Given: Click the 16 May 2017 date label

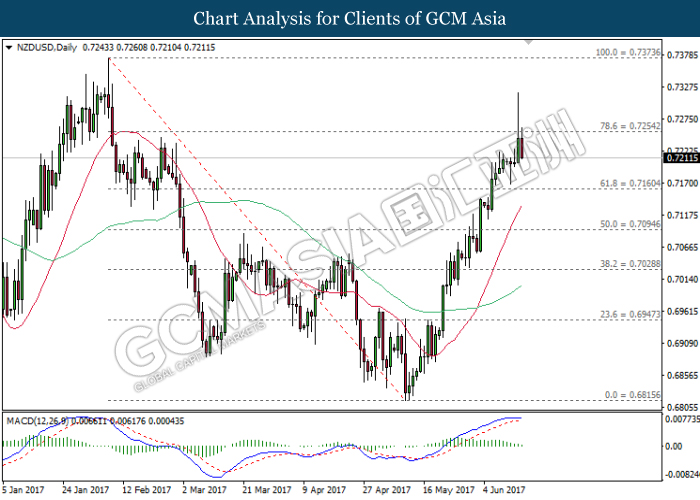Looking at the screenshot, I should [448, 490].
